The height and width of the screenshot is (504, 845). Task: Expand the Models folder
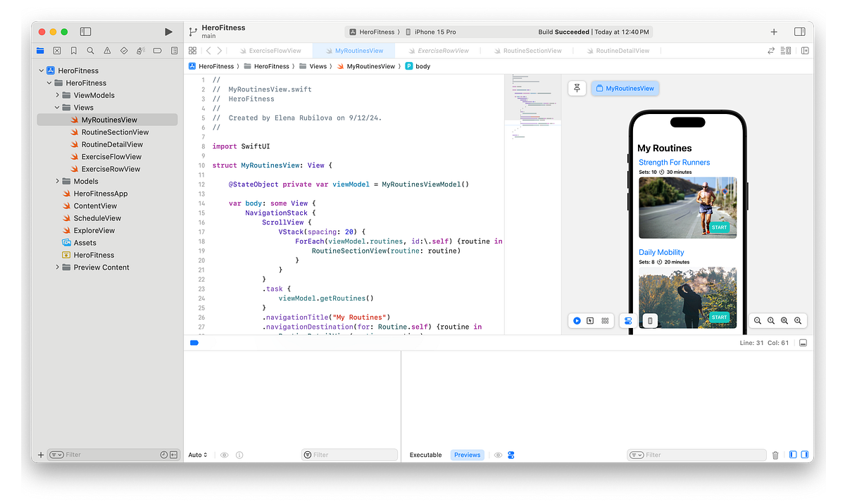(58, 181)
